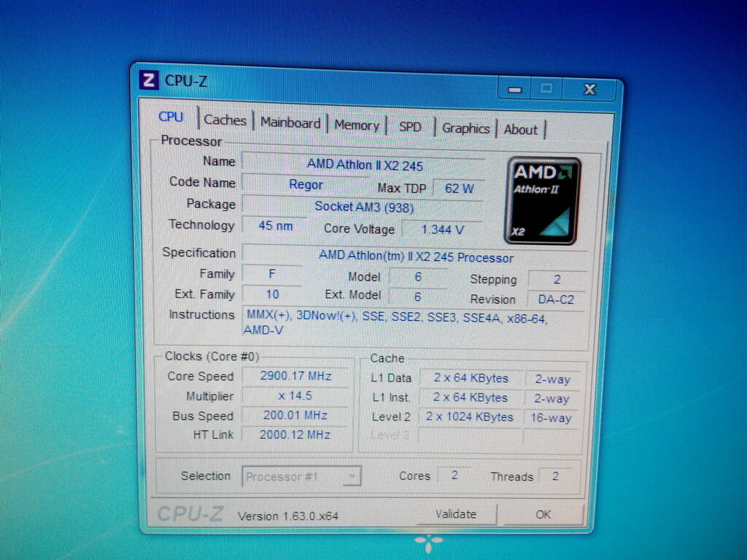Close the CPU-Z window

[589, 90]
